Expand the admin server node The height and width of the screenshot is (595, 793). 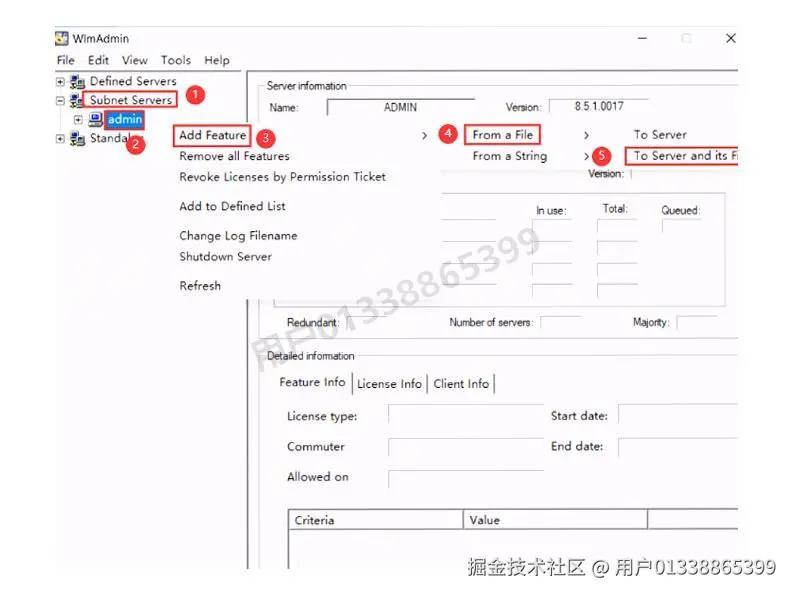pyautogui.click(x=78, y=120)
